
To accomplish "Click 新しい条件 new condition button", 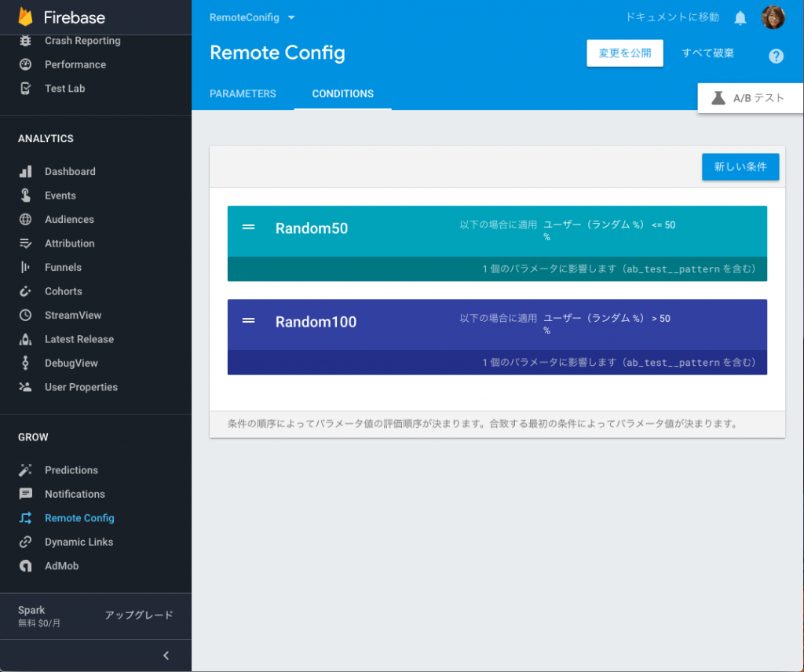I will pyautogui.click(x=740, y=167).
